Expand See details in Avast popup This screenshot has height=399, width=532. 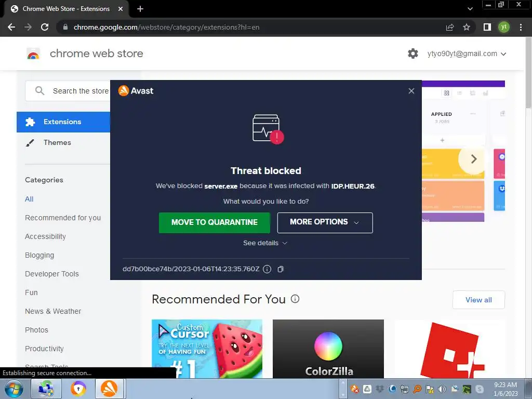(265, 243)
